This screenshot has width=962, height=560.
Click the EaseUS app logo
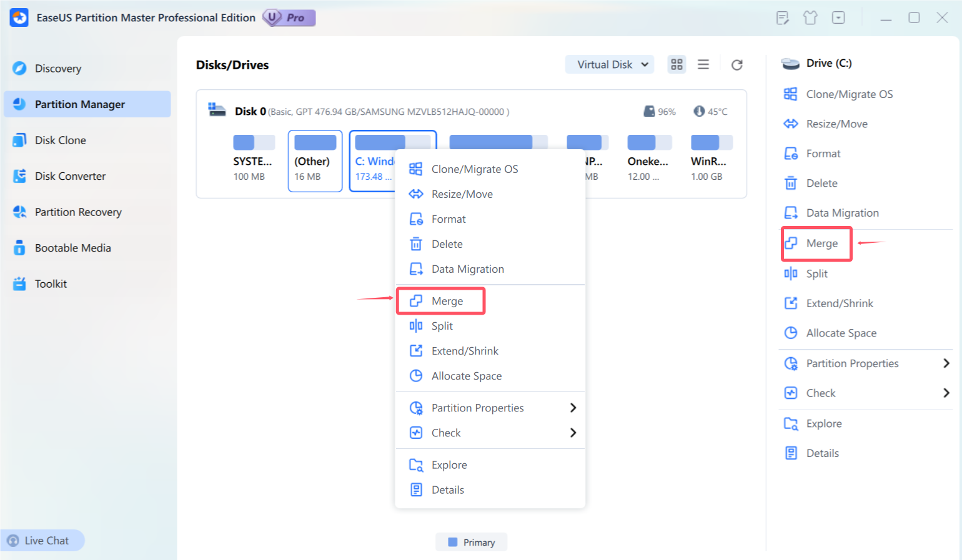(19, 17)
